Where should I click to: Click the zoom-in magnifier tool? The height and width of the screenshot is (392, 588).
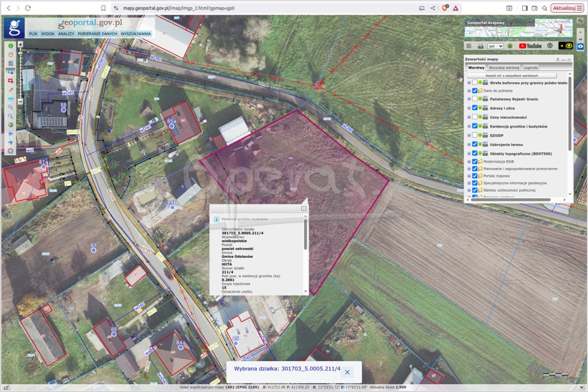coord(11,107)
